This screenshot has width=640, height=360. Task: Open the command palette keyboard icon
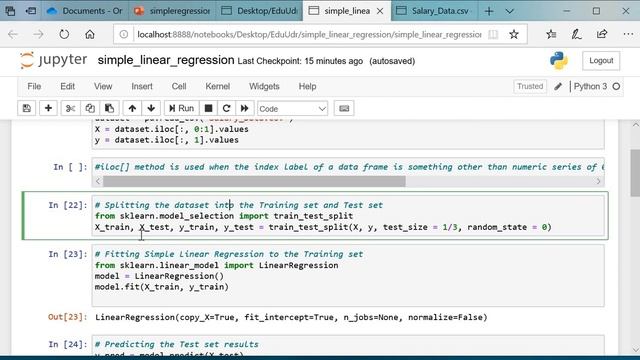pos(344,109)
